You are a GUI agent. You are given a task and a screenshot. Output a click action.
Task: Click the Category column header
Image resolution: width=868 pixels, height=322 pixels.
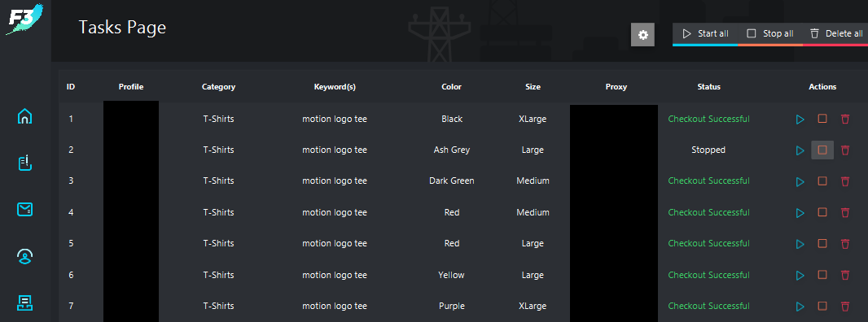(x=219, y=87)
